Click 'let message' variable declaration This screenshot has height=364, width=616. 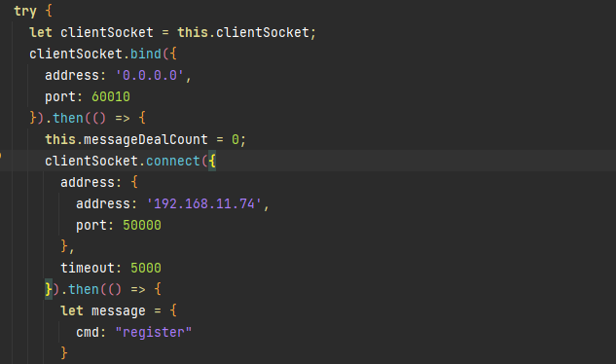[x=103, y=310]
